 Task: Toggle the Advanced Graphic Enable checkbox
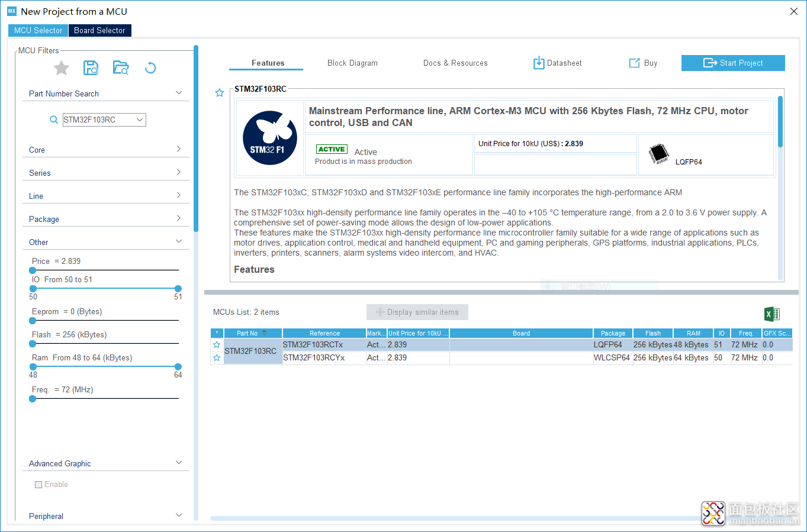[38, 485]
